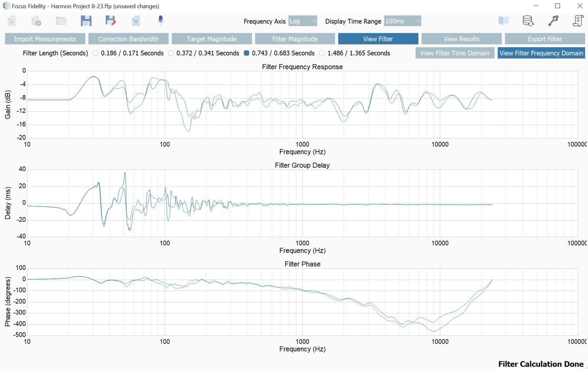Screen dimensions: 588x369
Task: Switch to Target Magnitude tab
Action: click(212, 39)
